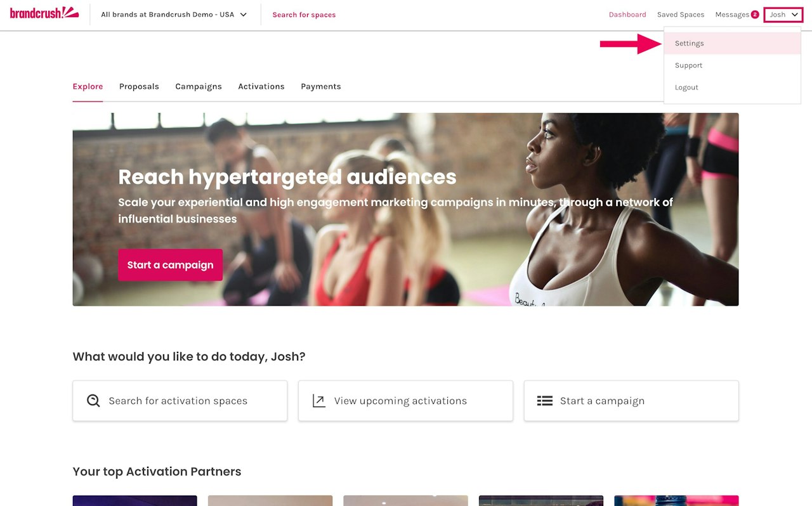Click the arrow icon beside View upcoming activations
Image resolution: width=812 pixels, height=506 pixels.
coord(318,401)
